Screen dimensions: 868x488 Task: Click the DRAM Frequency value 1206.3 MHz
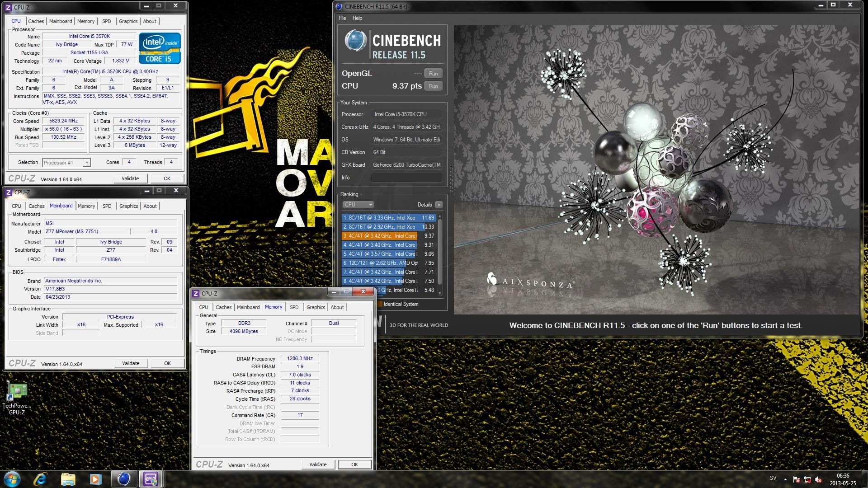300,358
